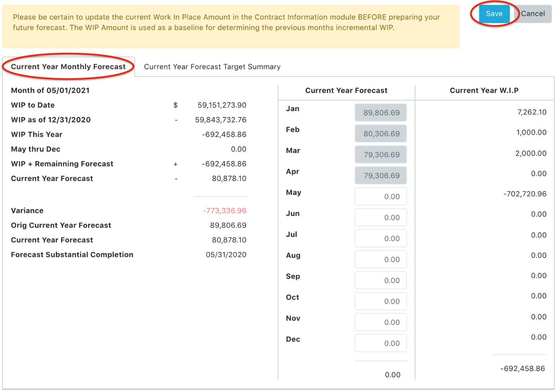Select the Sep forecast input field
This screenshot has width=556, height=392.
pos(381,280)
